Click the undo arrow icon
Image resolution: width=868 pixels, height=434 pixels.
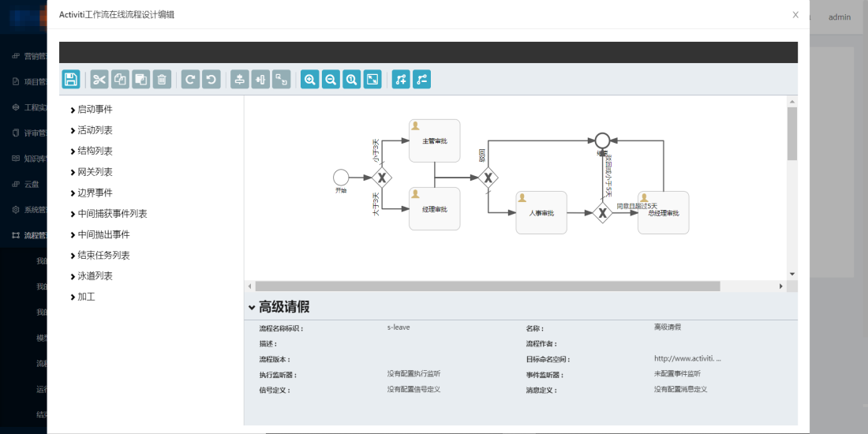tap(211, 79)
